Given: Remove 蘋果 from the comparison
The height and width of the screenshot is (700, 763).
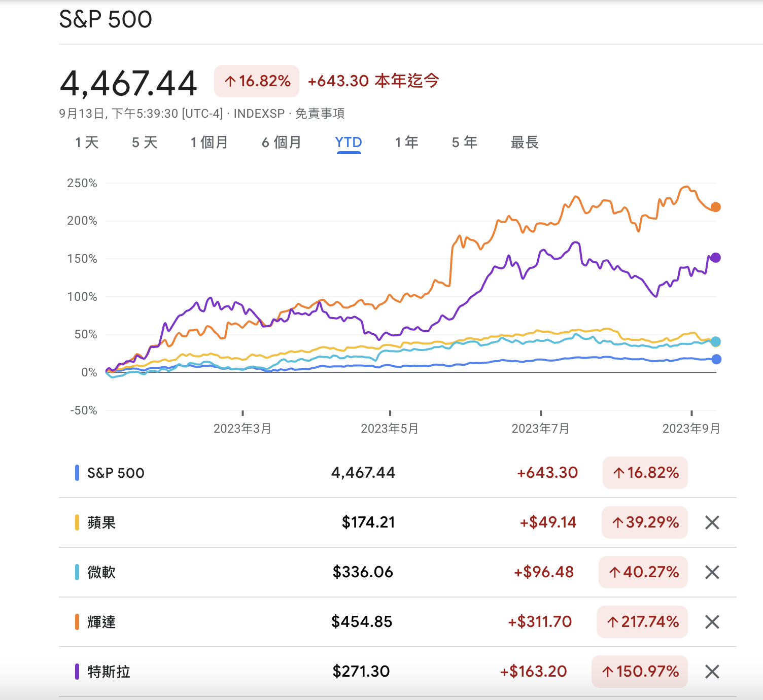Looking at the screenshot, I should pyautogui.click(x=712, y=522).
